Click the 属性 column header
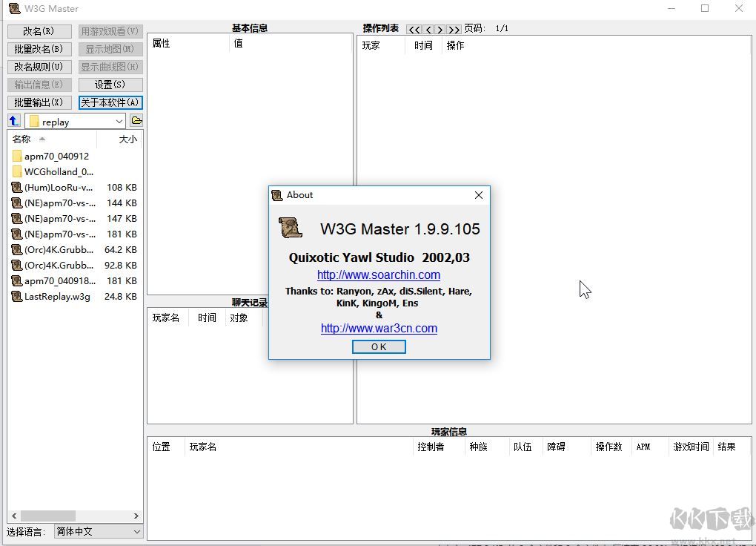The height and width of the screenshot is (546, 756). [188, 44]
